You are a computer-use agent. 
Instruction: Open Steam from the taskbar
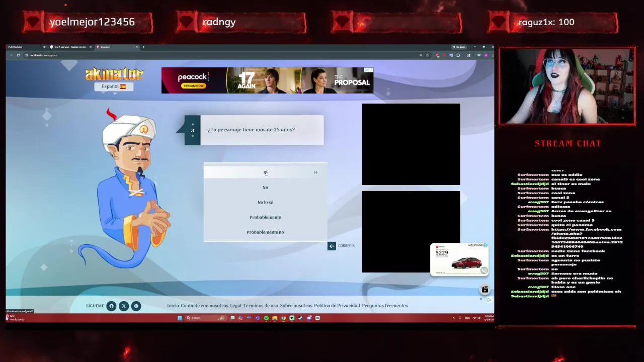tap(300, 318)
